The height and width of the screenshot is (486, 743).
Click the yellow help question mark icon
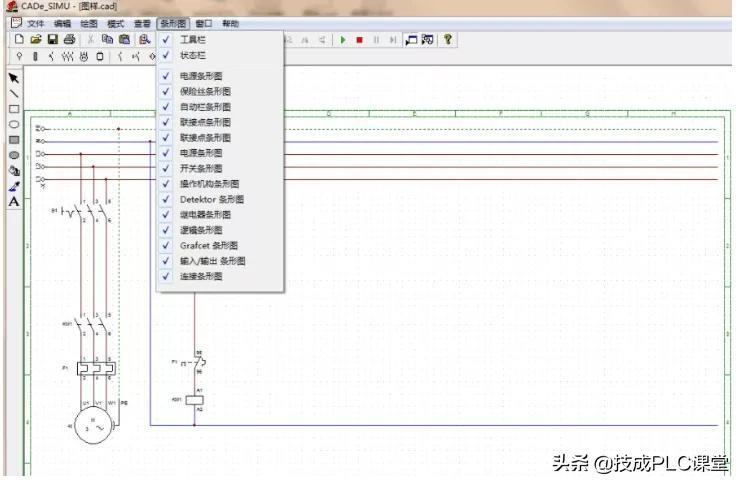point(448,39)
